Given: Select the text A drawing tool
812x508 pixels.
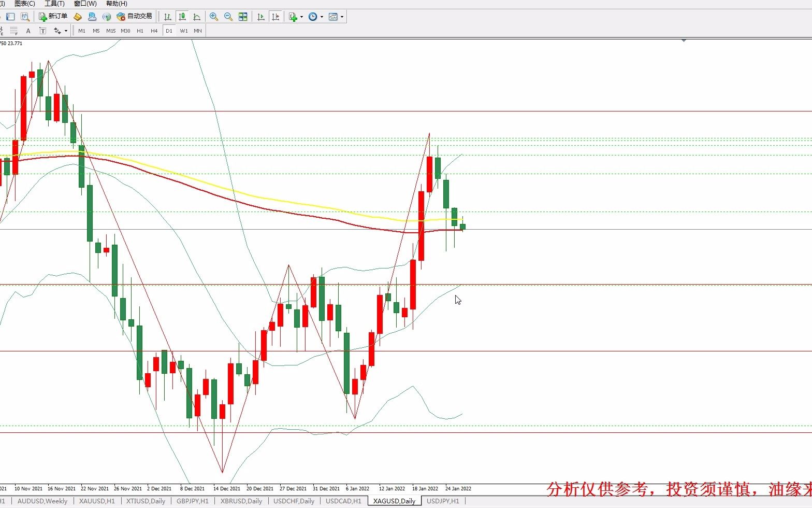Looking at the screenshot, I should tap(28, 31).
